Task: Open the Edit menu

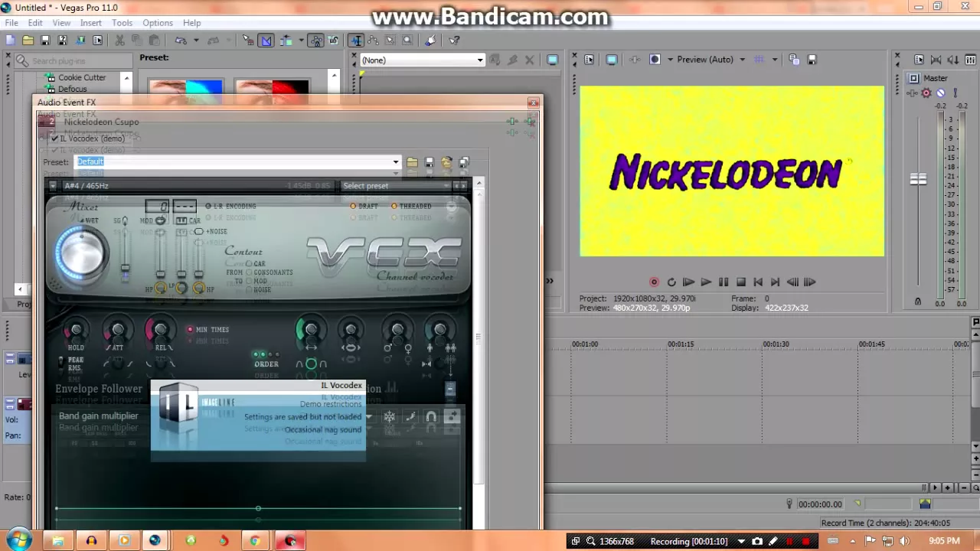Action: click(35, 23)
